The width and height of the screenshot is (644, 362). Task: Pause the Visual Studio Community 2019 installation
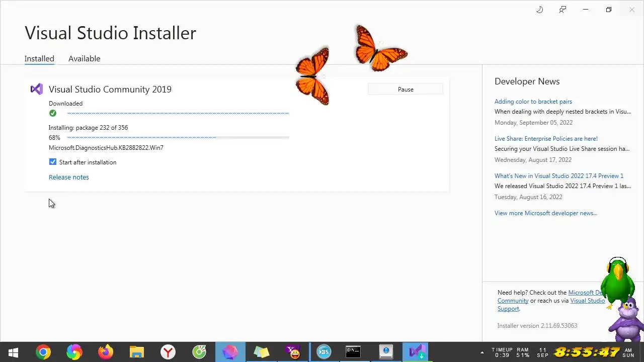pos(406,89)
